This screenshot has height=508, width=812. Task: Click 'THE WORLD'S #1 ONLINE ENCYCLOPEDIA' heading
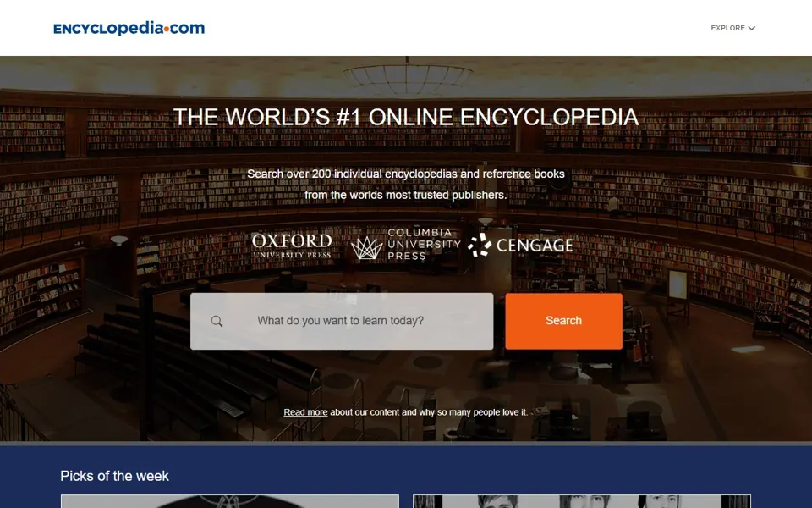click(406, 117)
